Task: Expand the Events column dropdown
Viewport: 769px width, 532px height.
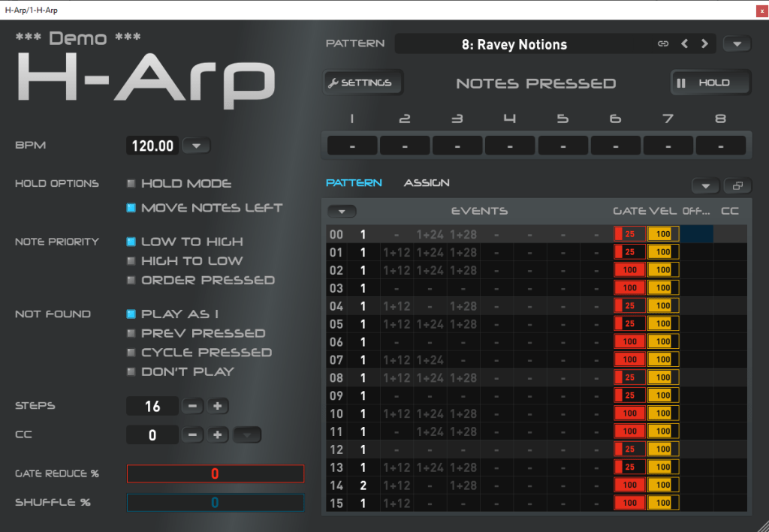Action: point(342,212)
